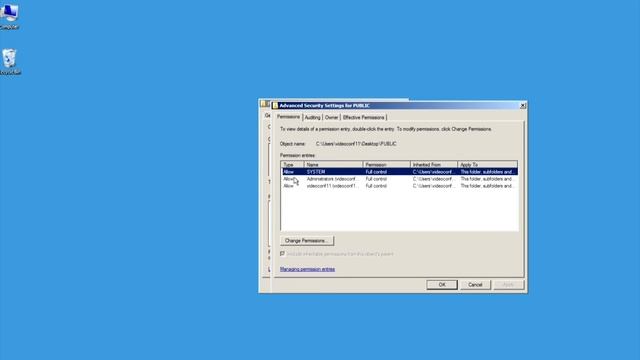The width and height of the screenshot is (640, 360).
Task: Click the Type column header
Action: click(x=293, y=164)
